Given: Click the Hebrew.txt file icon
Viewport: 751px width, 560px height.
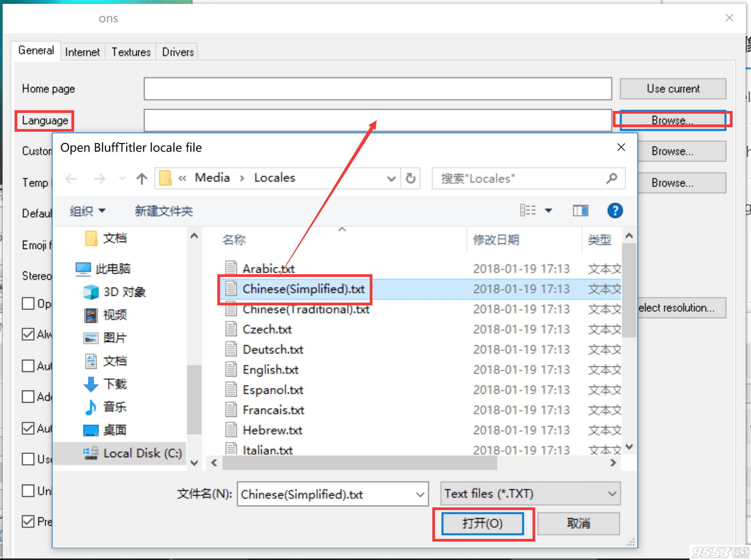Looking at the screenshot, I should [231, 430].
